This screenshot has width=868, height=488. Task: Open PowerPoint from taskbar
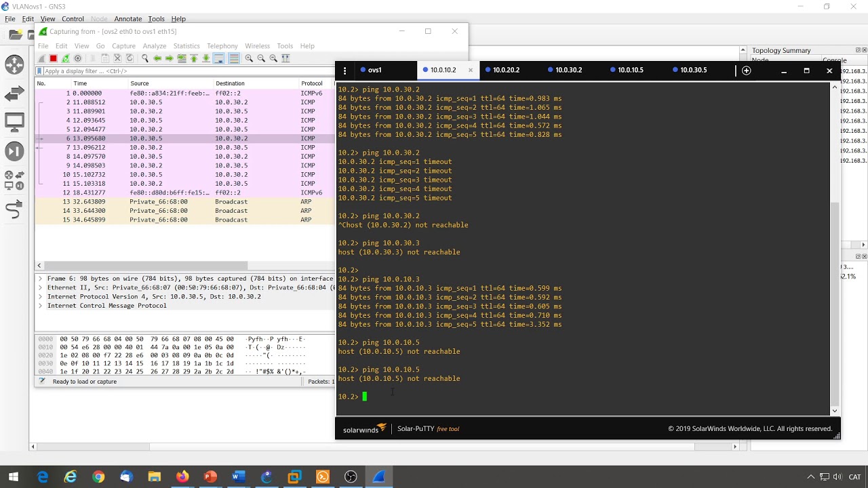[x=210, y=477]
